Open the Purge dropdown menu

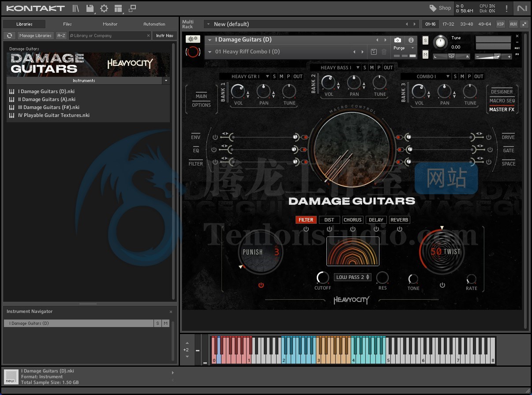click(404, 48)
